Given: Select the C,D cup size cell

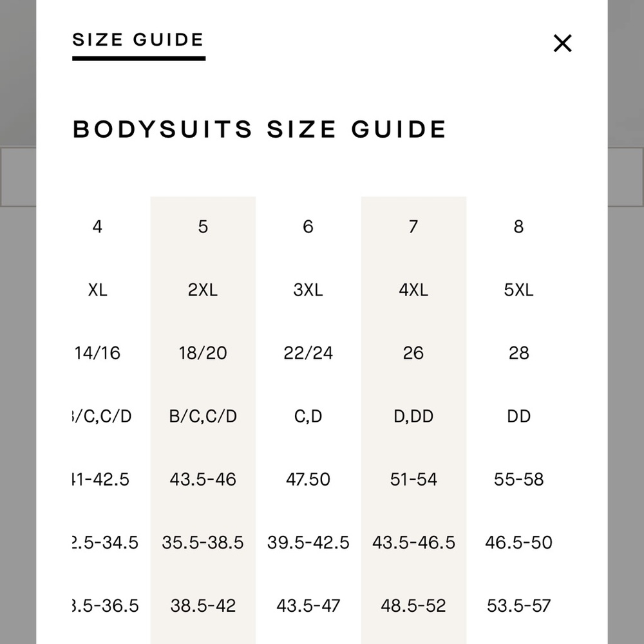Looking at the screenshot, I should click(308, 416).
